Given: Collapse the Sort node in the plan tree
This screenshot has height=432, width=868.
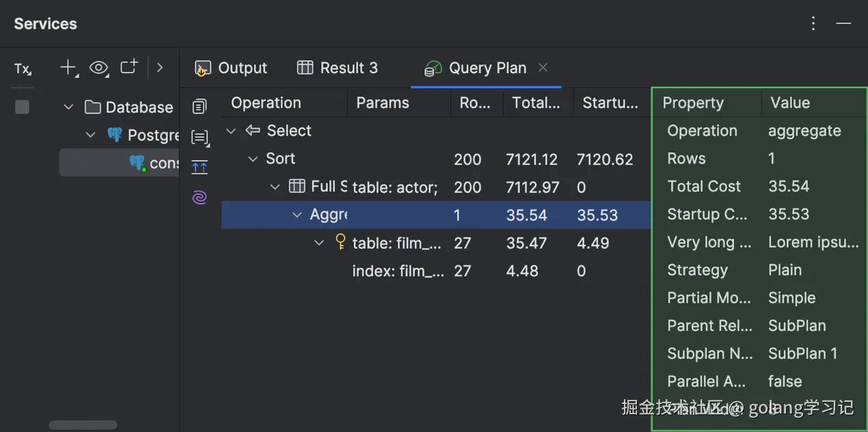Looking at the screenshot, I should (252, 159).
